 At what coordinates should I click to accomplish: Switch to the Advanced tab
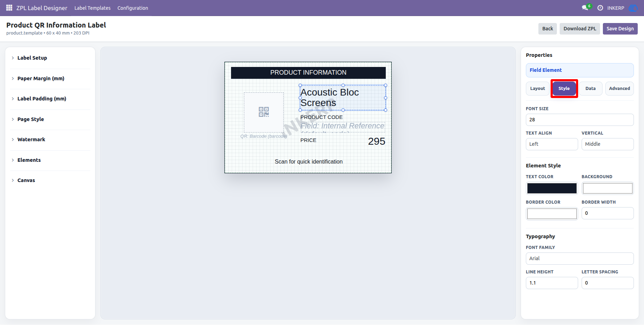point(619,89)
